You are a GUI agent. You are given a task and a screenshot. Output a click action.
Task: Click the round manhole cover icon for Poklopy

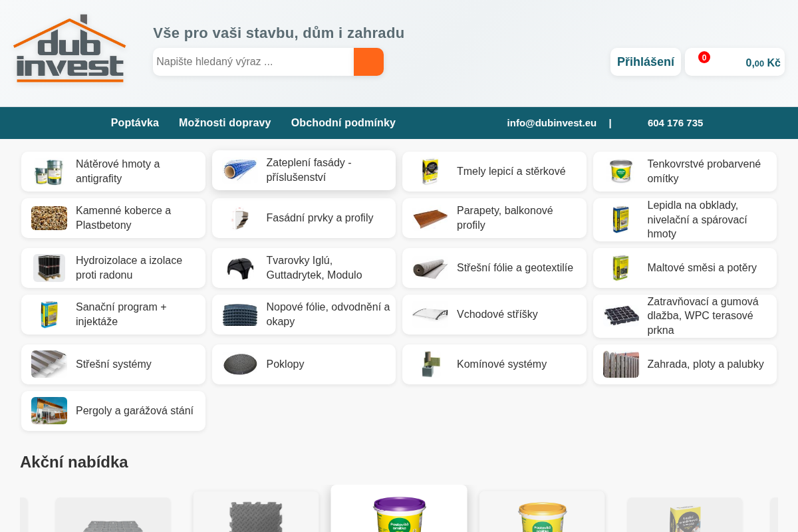[x=240, y=364]
